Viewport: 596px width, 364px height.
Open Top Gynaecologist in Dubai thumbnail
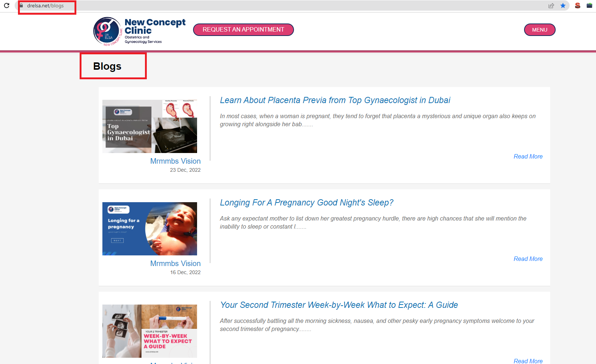150,126
